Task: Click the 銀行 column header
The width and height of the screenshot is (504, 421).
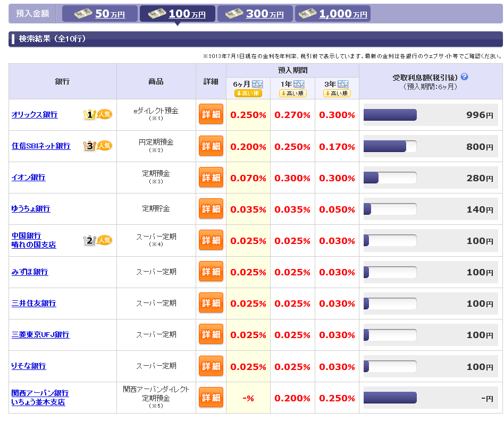Action: point(62,81)
